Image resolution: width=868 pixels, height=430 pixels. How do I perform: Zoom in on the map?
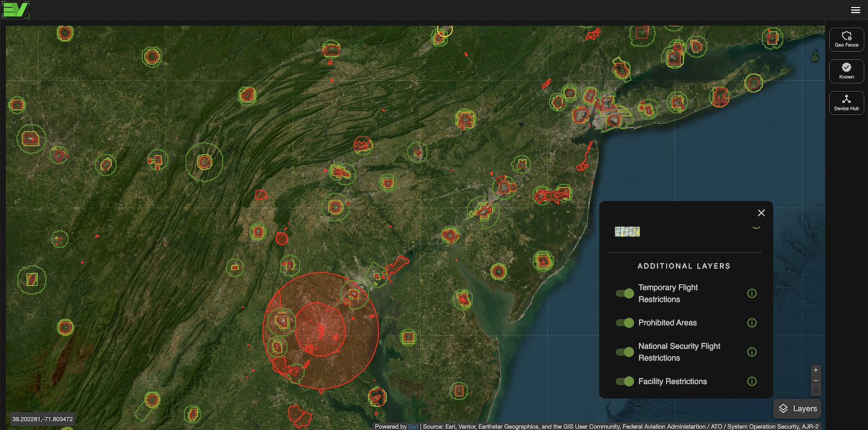click(x=816, y=370)
